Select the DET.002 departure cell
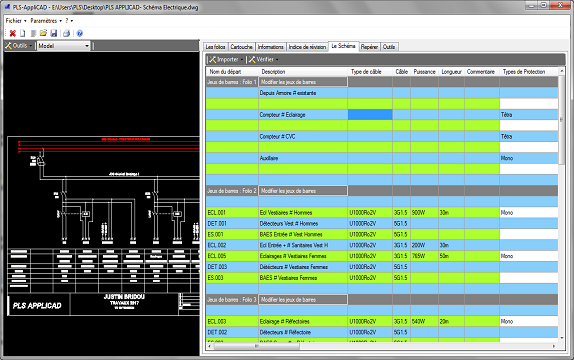The width and height of the screenshot is (574, 360). (x=232, y=332)
